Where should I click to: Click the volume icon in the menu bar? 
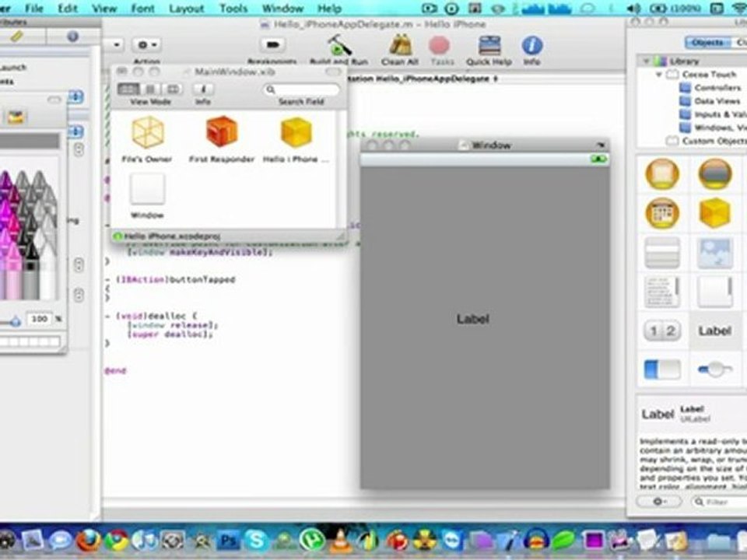(x=633, y=8)
